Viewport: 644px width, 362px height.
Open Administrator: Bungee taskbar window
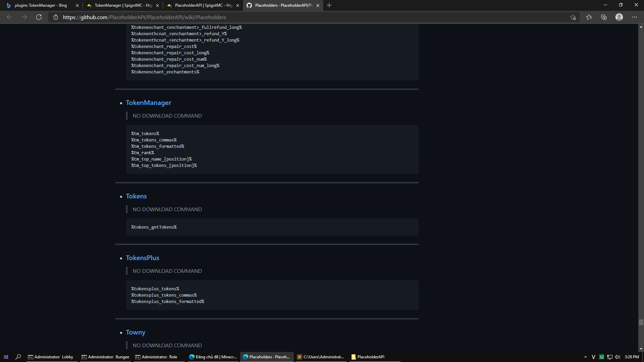[106, 357]
